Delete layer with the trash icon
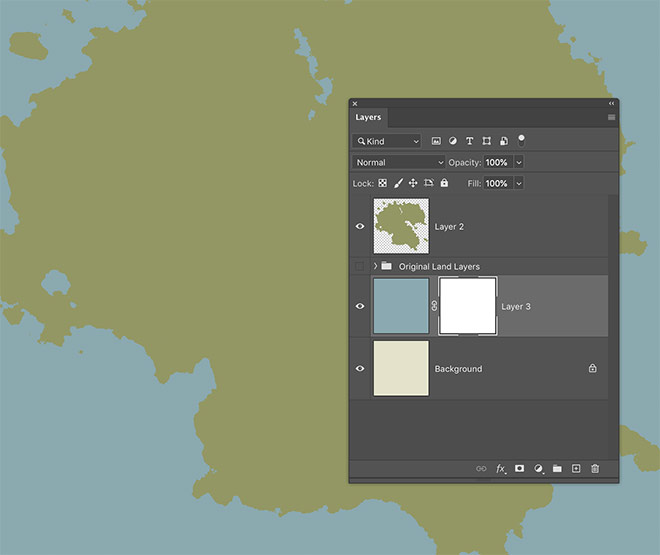 point(595,469)
